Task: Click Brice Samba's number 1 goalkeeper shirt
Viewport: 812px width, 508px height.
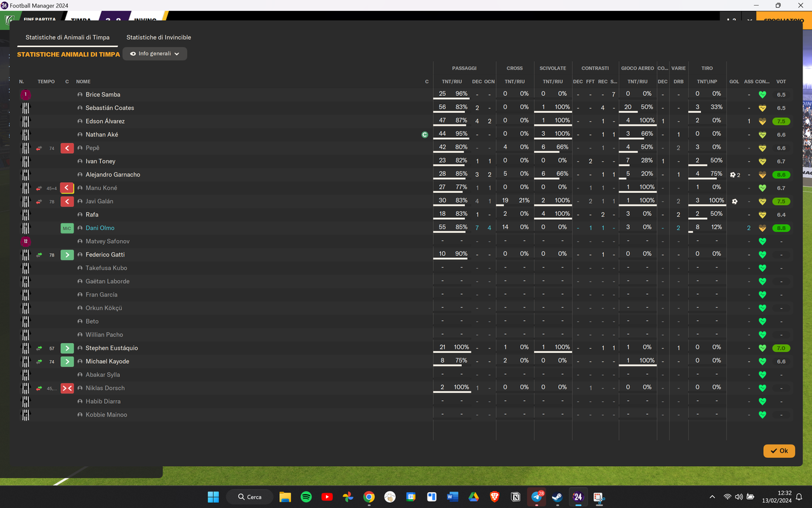Action: [x=25, y=95]
